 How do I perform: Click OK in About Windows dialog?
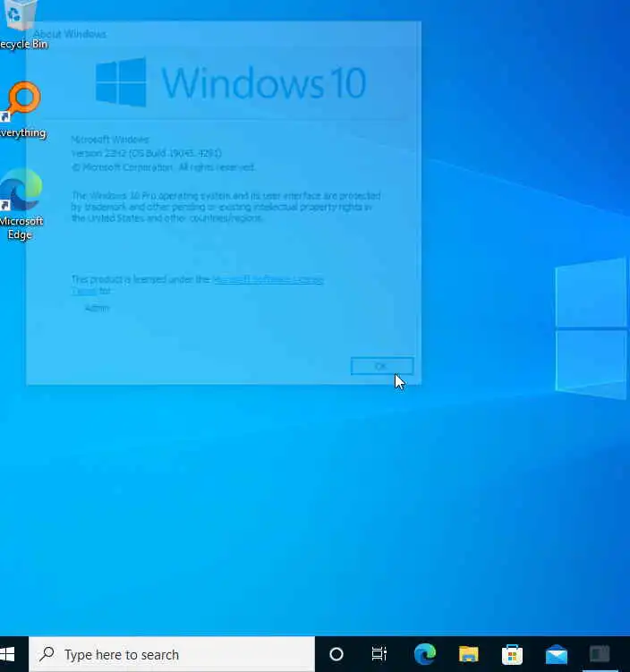click(382, 366)
